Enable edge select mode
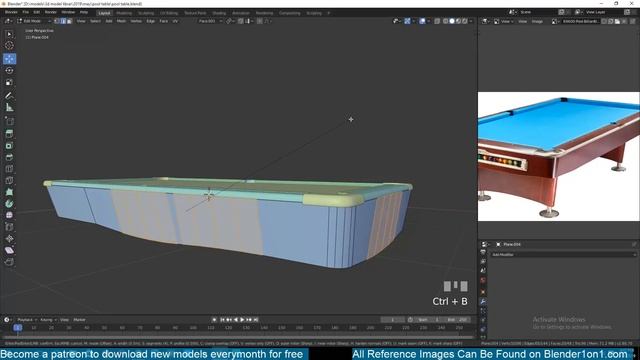Viewport: 640px width, 360px height. pyautogui.click(x=63, y=21)
